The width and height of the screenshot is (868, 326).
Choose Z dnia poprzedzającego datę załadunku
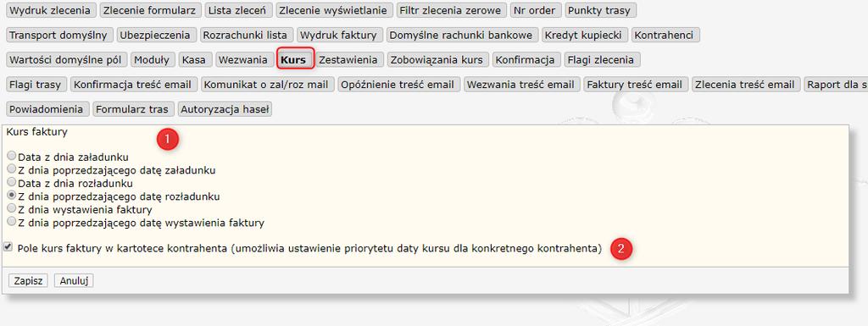coord(12,169)
